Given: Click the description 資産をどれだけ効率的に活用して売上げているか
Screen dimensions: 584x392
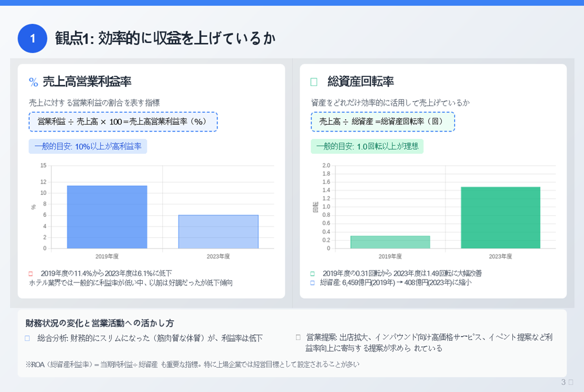Looking at the screenshot, I should (x=390, y=103).
